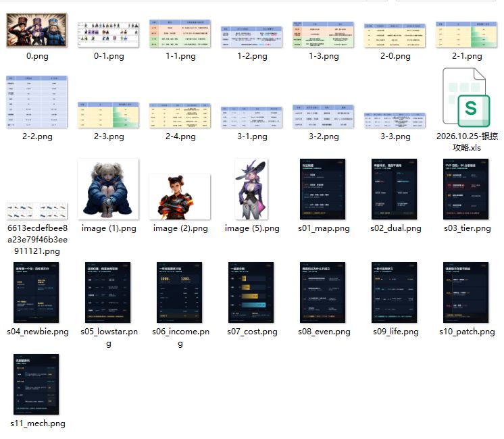Click the file name label "s05_lowstar.png"
The width and height of the screenshot is (504, 439).
click(109, 337)
